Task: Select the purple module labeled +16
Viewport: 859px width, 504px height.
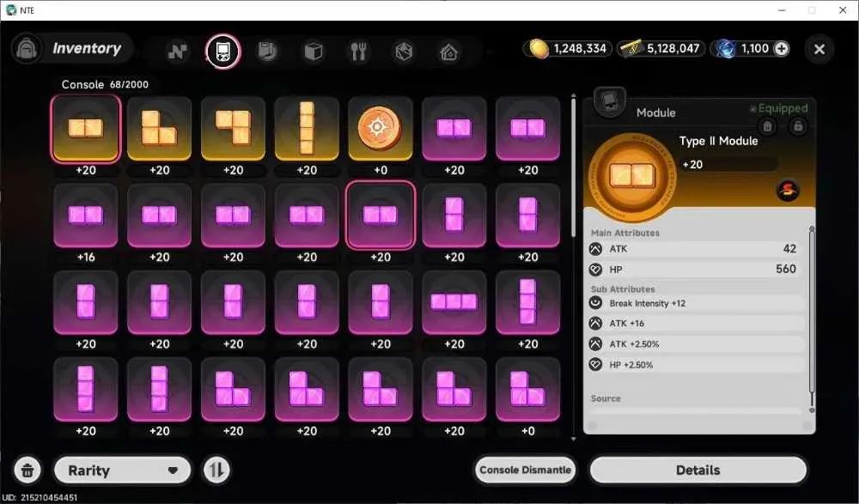Action: click(x=85, y=216)
